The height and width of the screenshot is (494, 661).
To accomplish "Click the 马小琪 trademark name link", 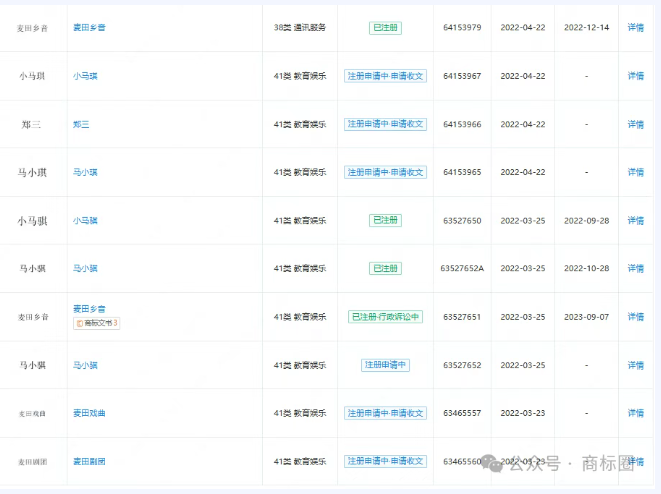I will click(85, 172).
